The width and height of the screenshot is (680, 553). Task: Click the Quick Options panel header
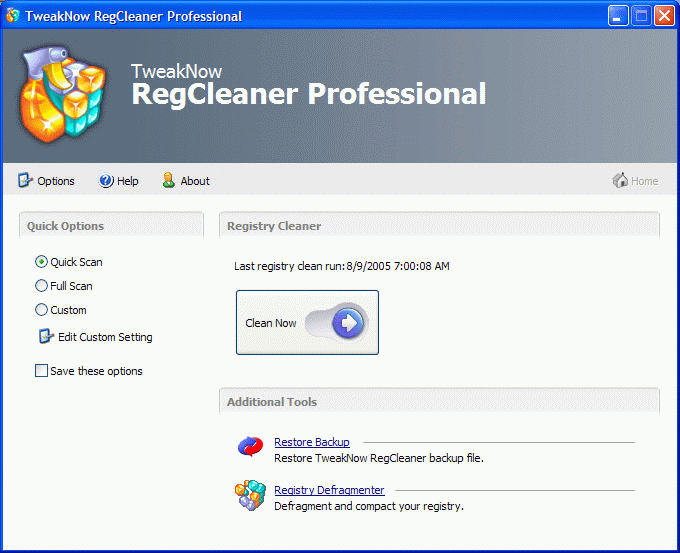tap(111, 226)
